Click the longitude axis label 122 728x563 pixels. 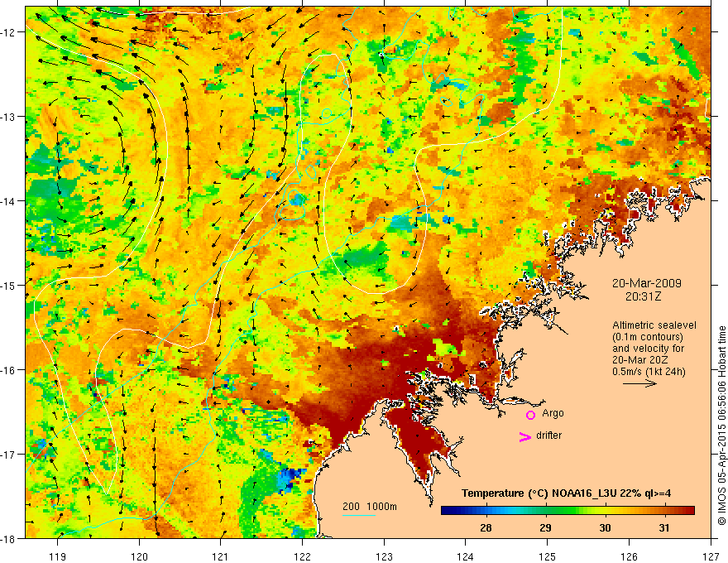point(302,556)
